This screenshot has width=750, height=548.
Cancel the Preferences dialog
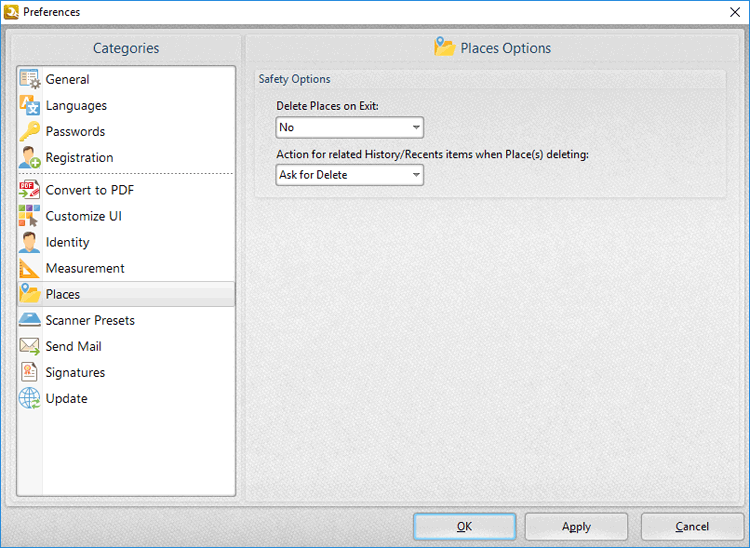click(692, 526)
